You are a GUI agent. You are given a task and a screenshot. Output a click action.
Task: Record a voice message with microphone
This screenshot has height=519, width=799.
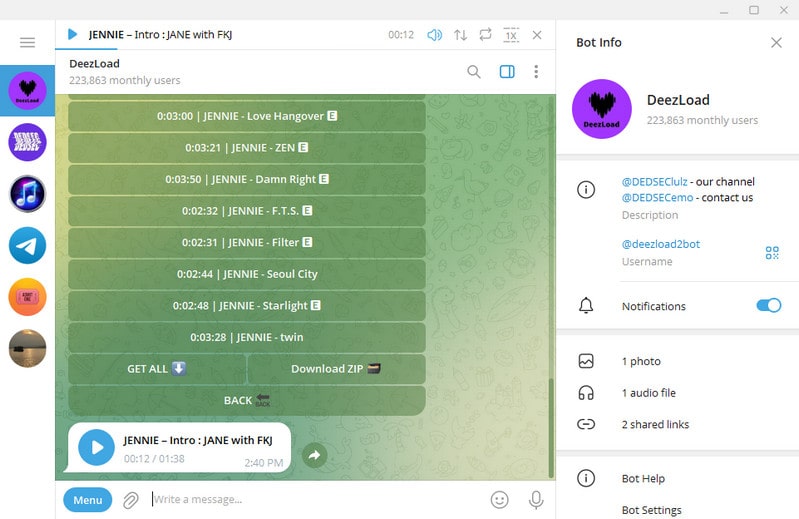coord(536,500)
